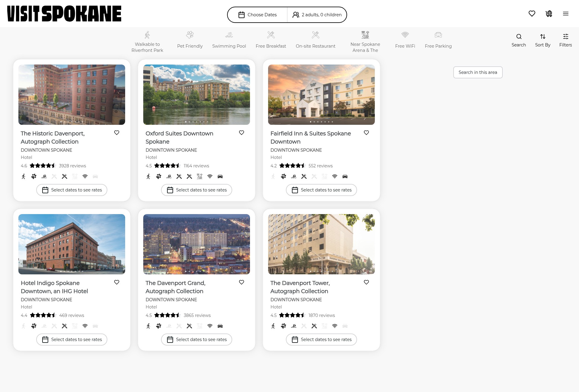Toggle the Free WiFi filter
This screenshot has height=392, width=579.
pos(405,40)
